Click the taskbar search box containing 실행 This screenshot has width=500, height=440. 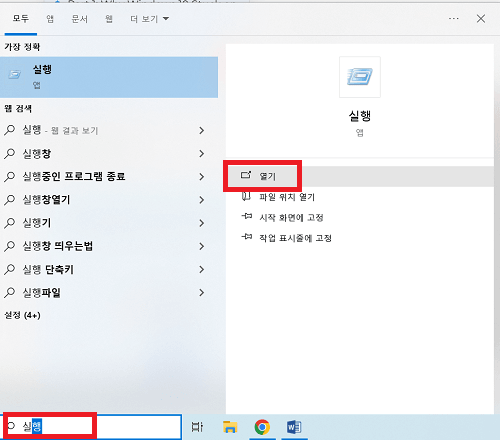coord(92,426)
